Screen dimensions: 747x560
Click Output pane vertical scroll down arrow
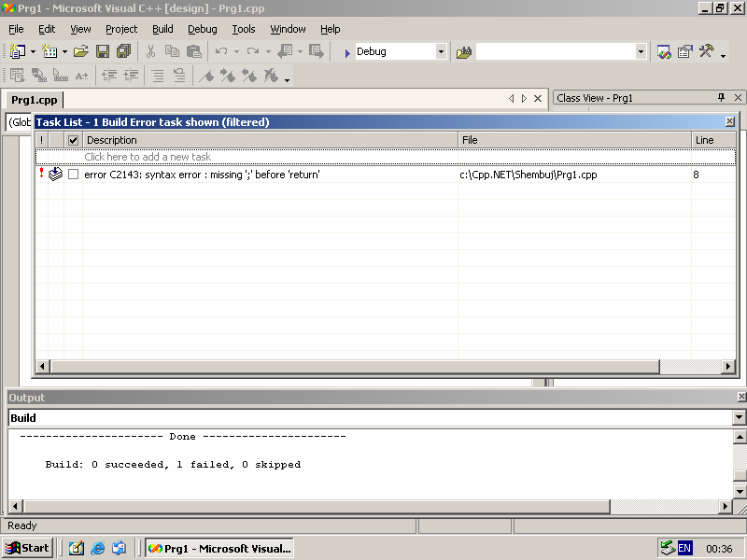coord(740,492)
